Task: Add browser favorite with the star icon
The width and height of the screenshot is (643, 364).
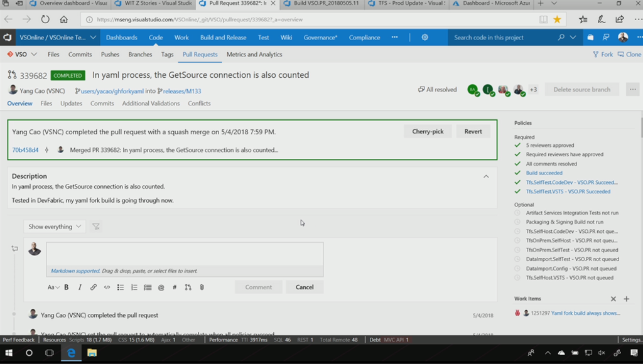Action: 557,19
